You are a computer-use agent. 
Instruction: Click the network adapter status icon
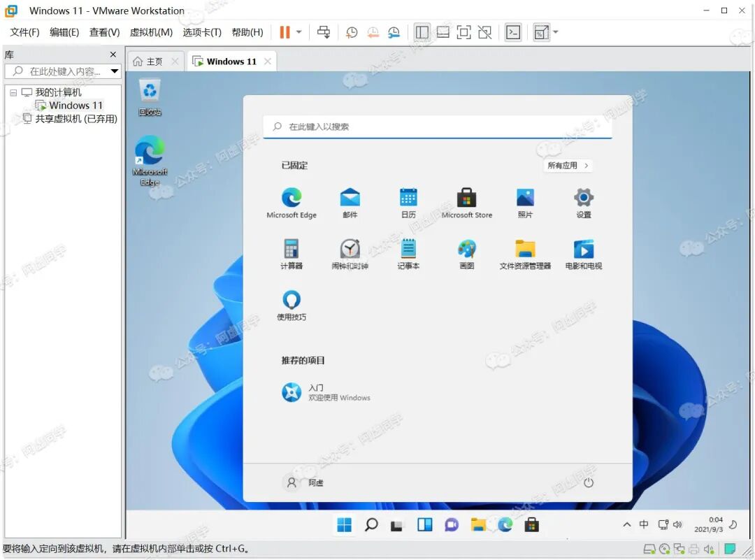[679, 549]
